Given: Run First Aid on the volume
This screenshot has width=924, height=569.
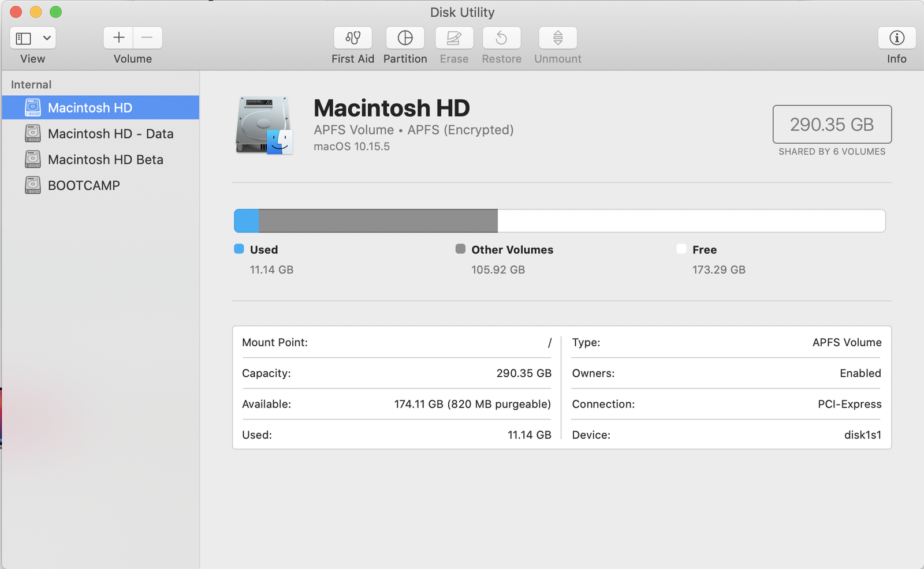Looking at the screenshot, I should (x=353, y=38).
